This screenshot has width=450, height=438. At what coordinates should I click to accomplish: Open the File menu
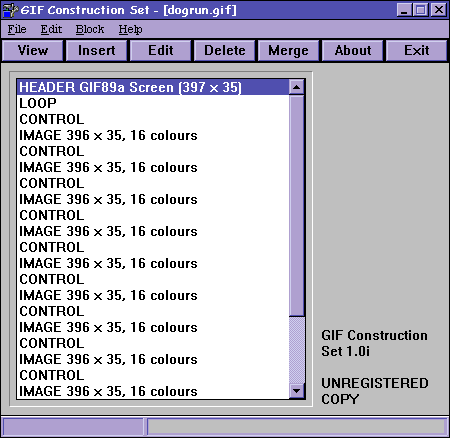click(17, 29)
